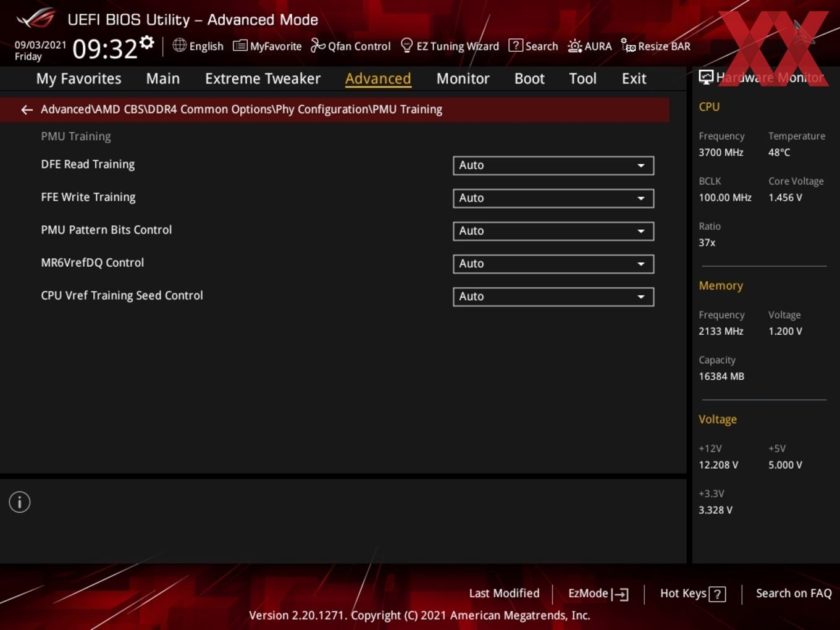Click the Ratio value 37x
The image size is (840, 630).
click(x=707, y=243)
